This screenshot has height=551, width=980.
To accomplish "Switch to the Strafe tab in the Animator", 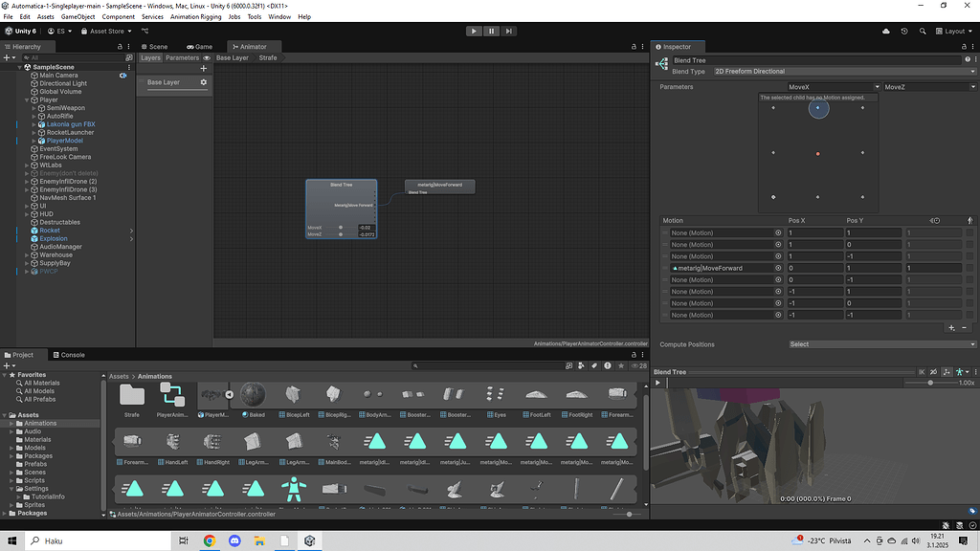I will [x=268, y=57].
